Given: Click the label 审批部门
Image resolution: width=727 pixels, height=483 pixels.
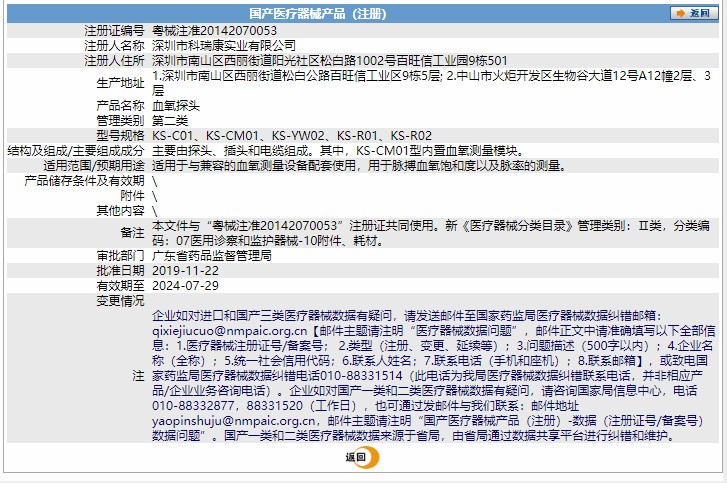Looking at the screenshot, I should [x=120, y=256].
